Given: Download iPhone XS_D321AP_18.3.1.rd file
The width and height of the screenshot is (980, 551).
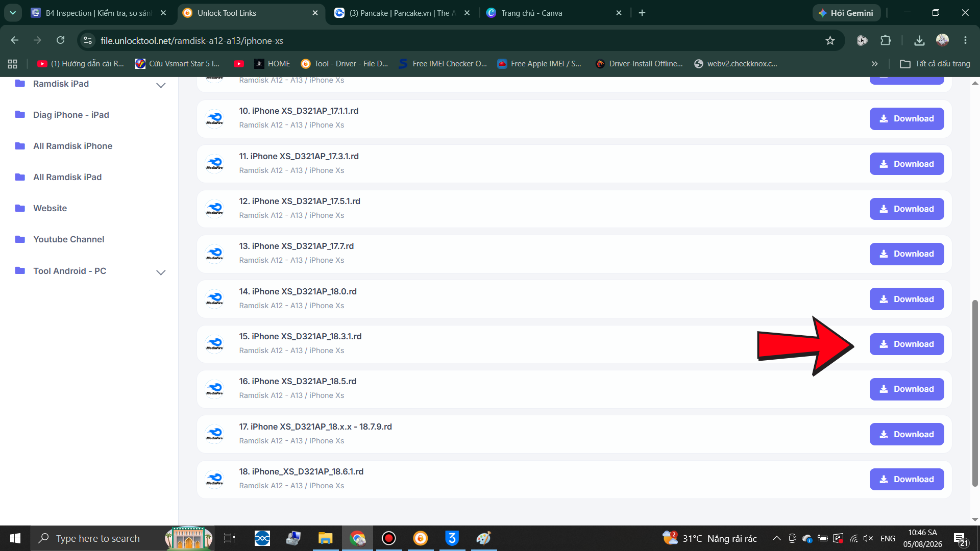Looking at the screenshot, I should click(x=906, y=344).
